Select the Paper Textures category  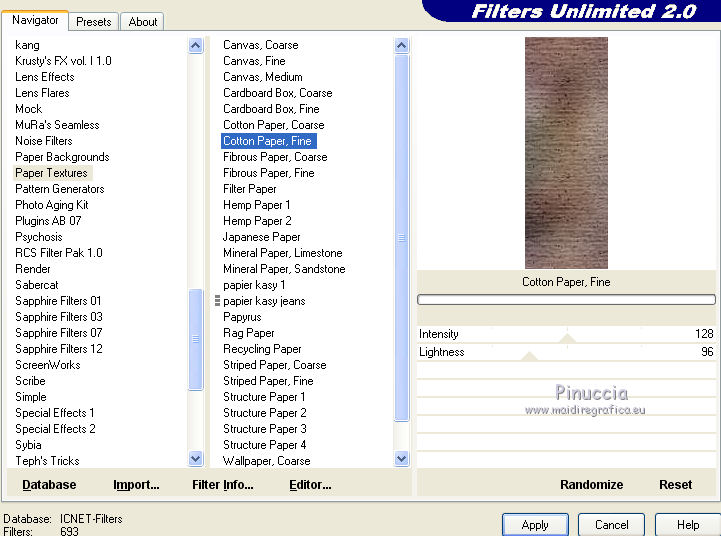pyautogui.click(x=52, y=173)
